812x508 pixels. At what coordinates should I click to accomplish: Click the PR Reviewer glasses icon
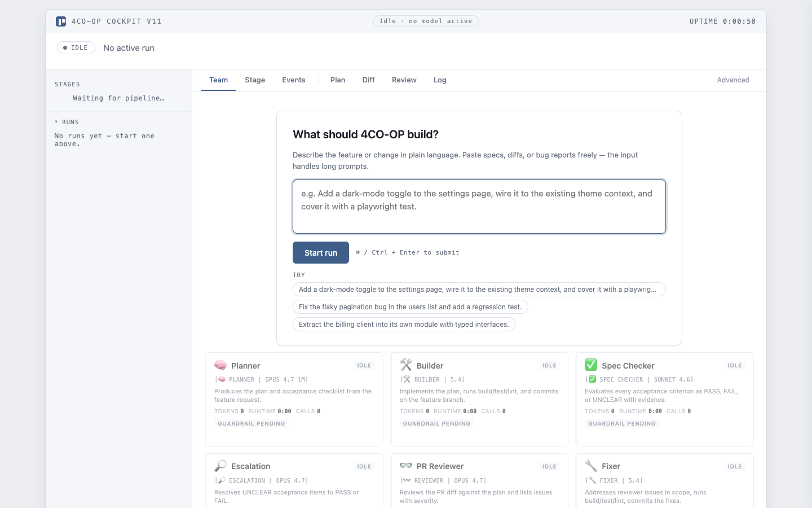pos(406,466)
